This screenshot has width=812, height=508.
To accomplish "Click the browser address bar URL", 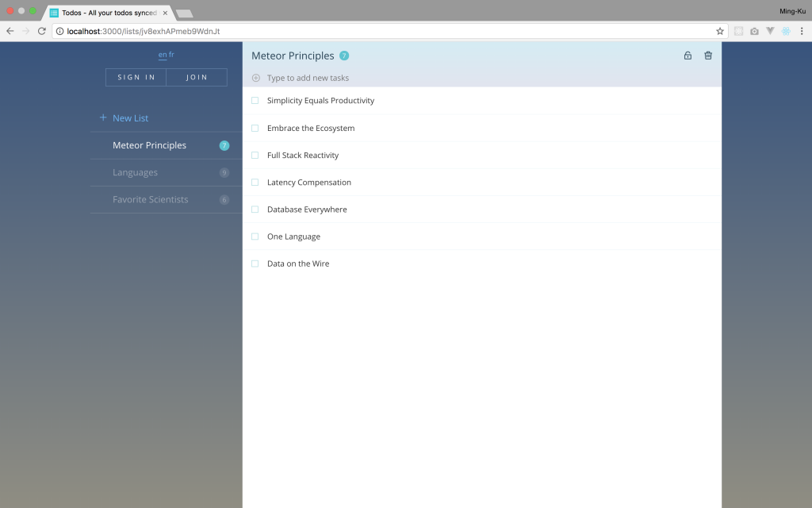I will pyautogui.click(x=143, y=31).
